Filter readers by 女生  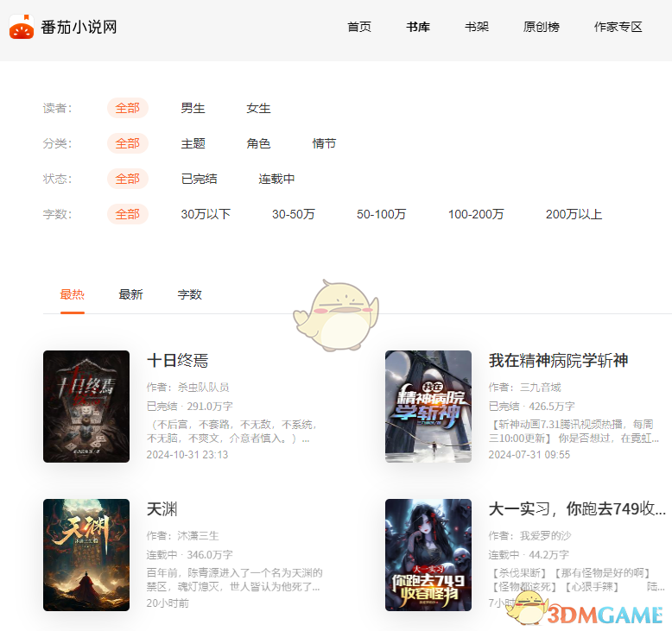[x=258, y=108]
